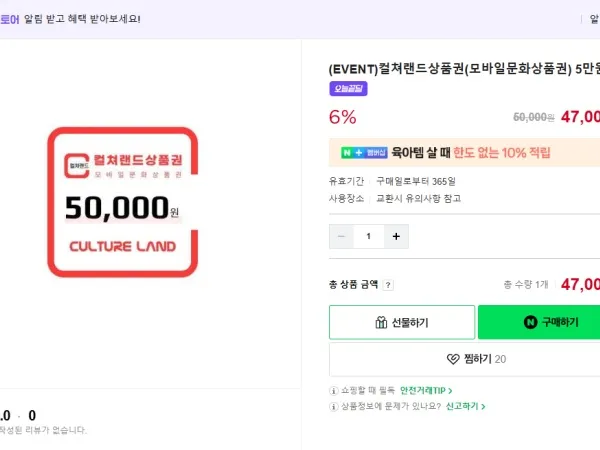Click the 선물하기 gift button
Viewport: 600px width, 450px height.
coord(402,322)
